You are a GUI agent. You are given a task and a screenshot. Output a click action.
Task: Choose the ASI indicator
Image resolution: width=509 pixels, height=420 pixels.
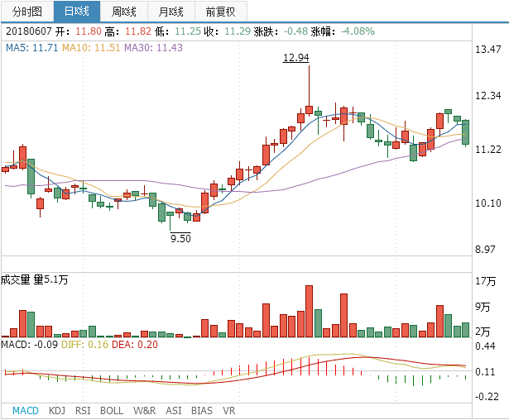[x=174, y=411]
